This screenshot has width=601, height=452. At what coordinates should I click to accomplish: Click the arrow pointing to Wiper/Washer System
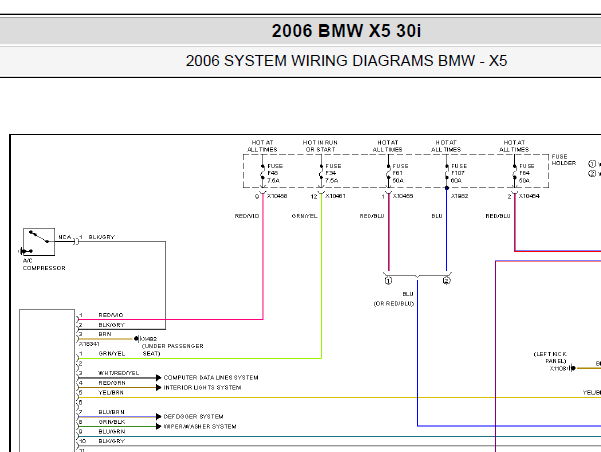tap(158, 426)
